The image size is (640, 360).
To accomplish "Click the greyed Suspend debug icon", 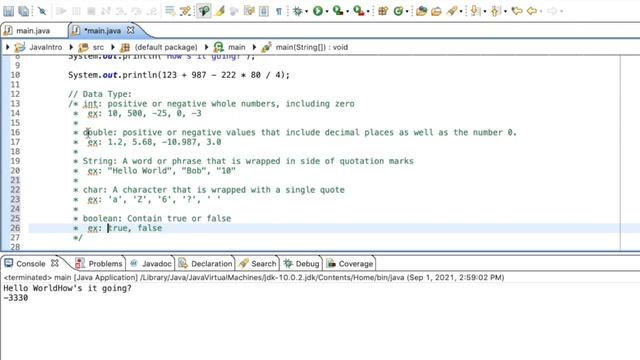I will click(x=76, y=11).
